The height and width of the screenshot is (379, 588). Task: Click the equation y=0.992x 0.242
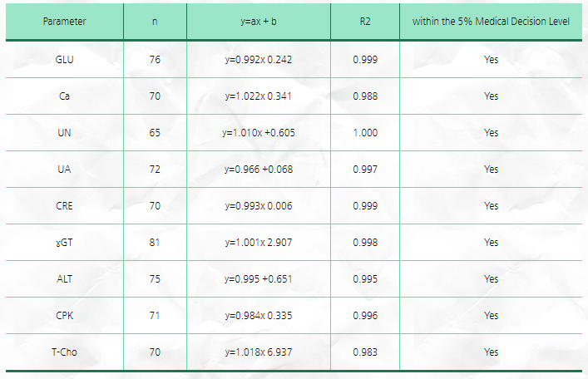click(x=259, y=60)
